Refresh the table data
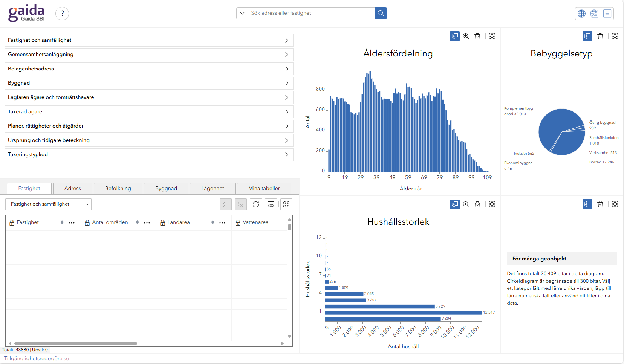The width and height of the screenshot is (624, 364). (x=256, y=204)
